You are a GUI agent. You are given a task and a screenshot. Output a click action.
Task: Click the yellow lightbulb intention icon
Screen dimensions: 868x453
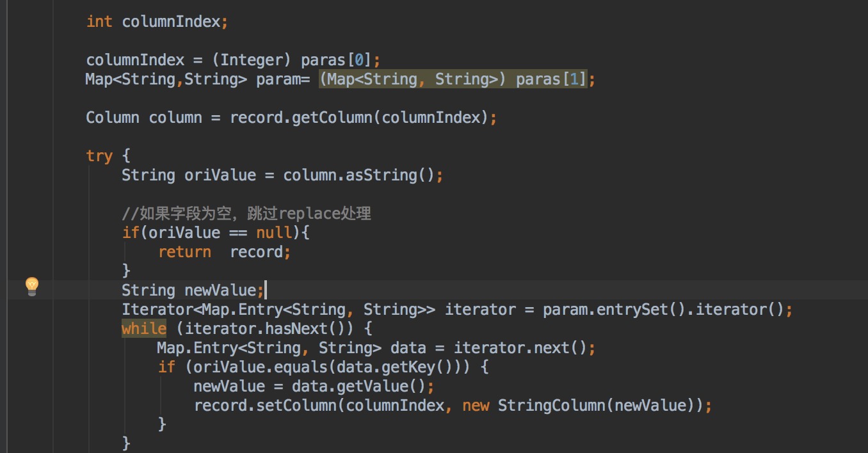32,287
